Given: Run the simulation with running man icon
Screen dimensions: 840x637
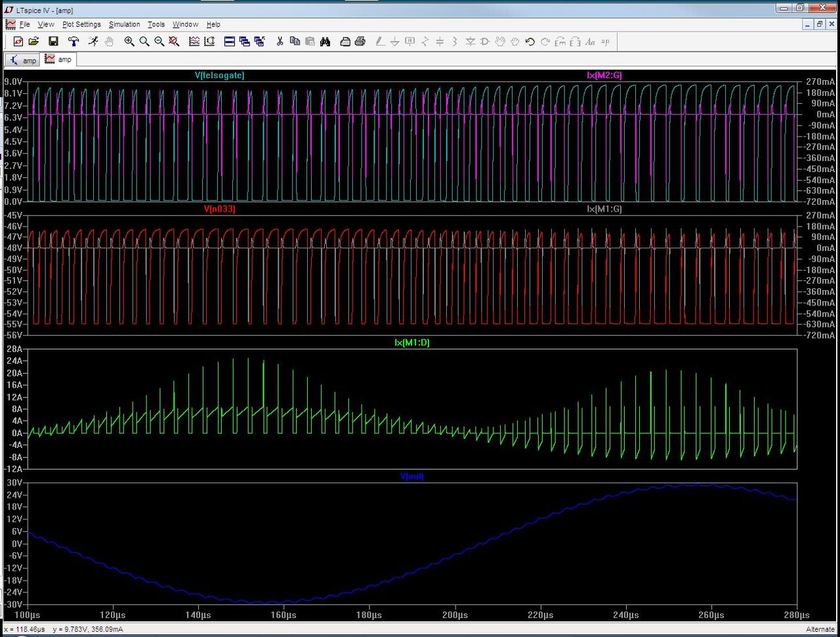Looking at the screenshot, I should point(93,41).
